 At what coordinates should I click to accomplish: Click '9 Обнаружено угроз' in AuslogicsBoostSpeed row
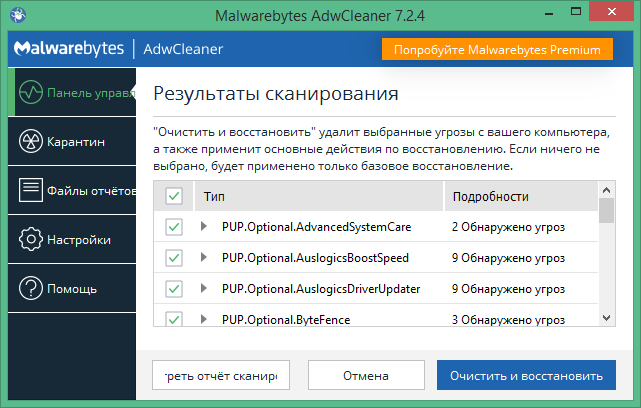point(508,258)
